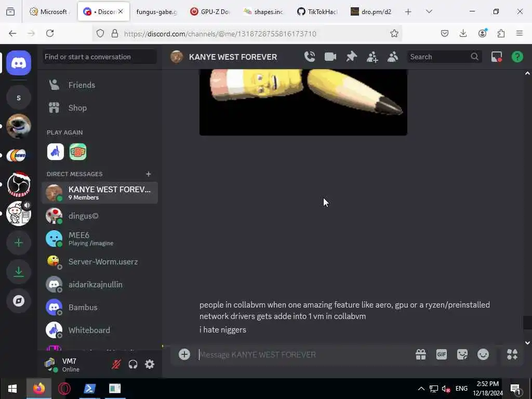Open the browser extensions puzzle icon
Screen dimensions: 532x399
[501, 33]
